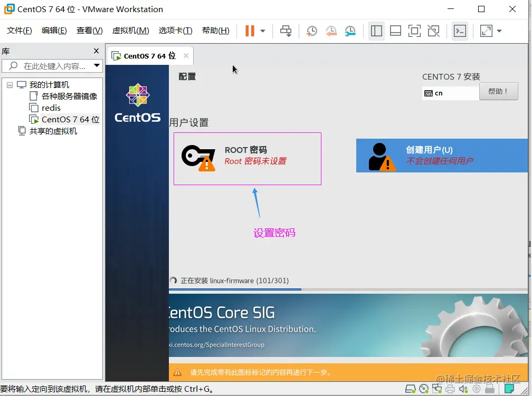Send Ctrl+Alt+Del to the virtual machine
The height and width of the screenshot is (396, 532).
(x=286, y=31)
